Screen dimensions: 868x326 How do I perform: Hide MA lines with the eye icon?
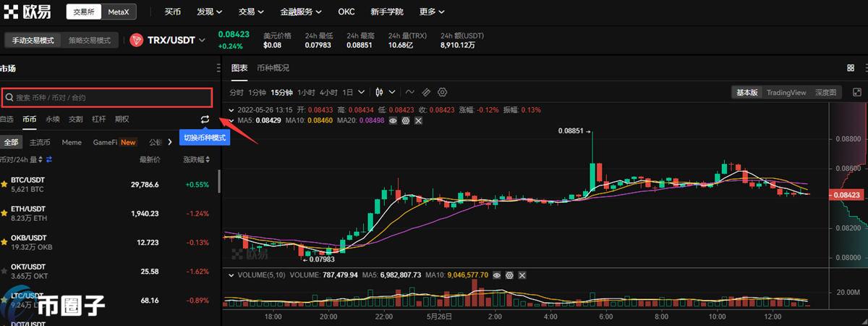pos(393,120)
